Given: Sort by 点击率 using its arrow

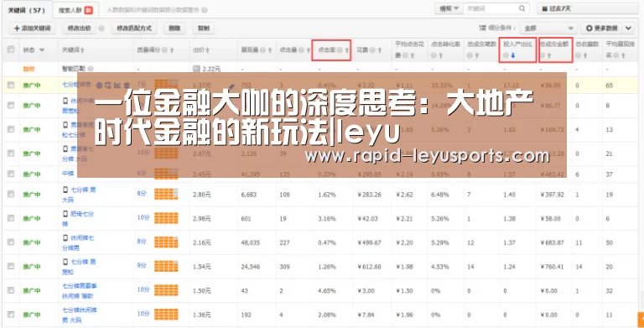Looking at the screenshot, I should pyautogui.click(x=347, y=50).
